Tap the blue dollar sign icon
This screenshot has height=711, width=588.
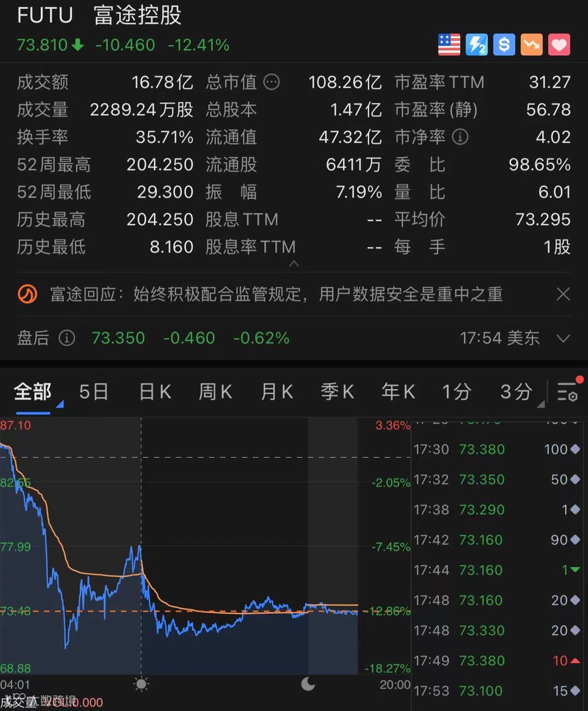point(504,45)
